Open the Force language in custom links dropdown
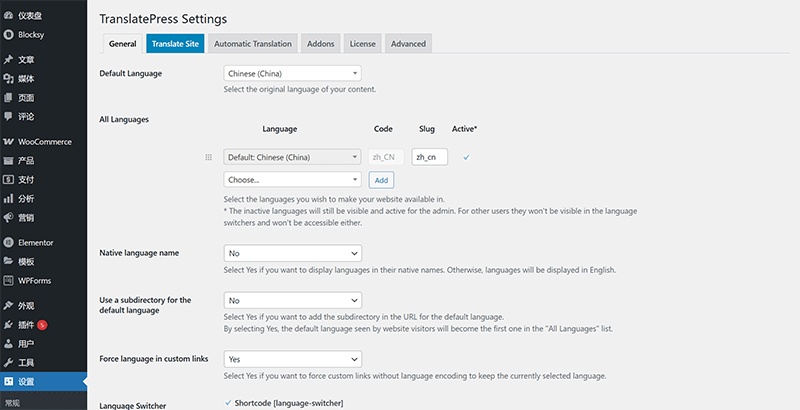The image size is (800, 410). tap(292, 359)
